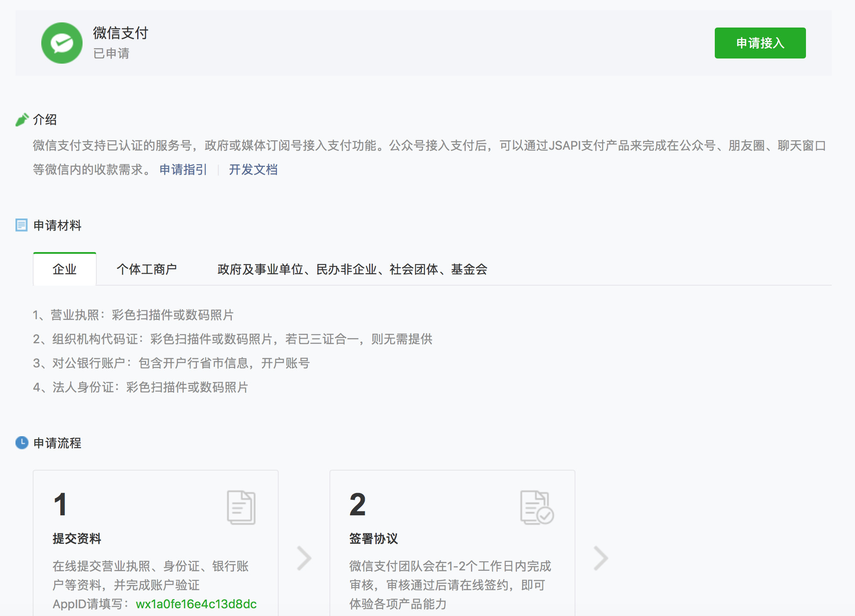The height and width of the screenshot is (616, 855).
Task: Click the 申请材料 section heading
Action: (x=57, y=225)
